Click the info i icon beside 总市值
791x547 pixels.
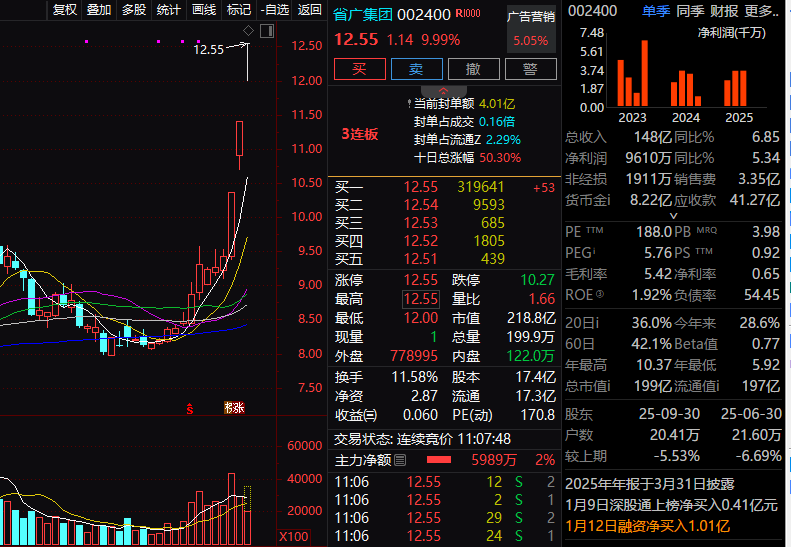[608, 386]
